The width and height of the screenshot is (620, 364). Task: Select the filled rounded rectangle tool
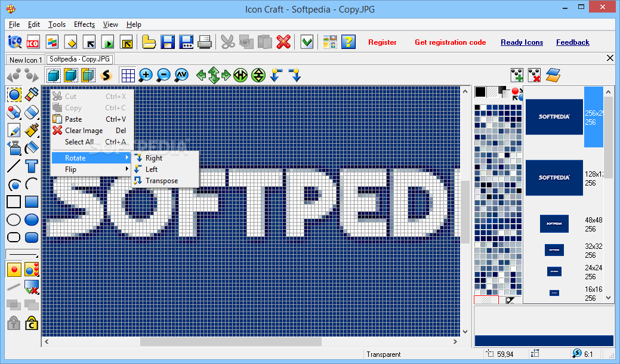coord(31,237)
